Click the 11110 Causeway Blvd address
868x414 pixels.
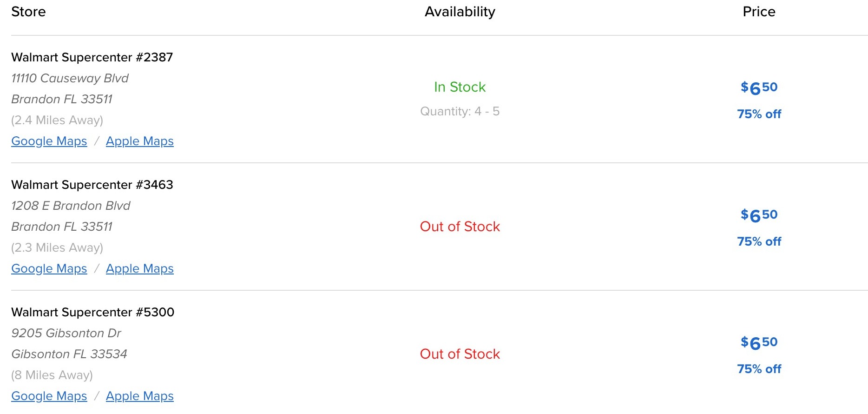(70, 78)
